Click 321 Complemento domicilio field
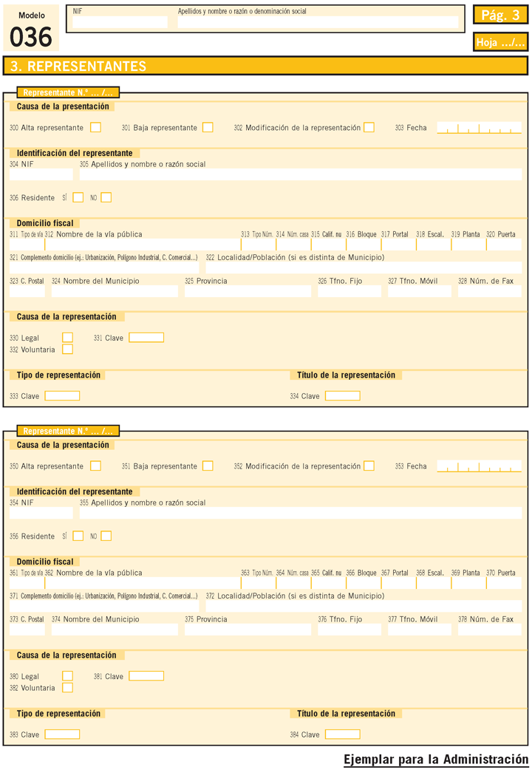Viewport: 532px width, 770px height. click(x=104, y=268)
